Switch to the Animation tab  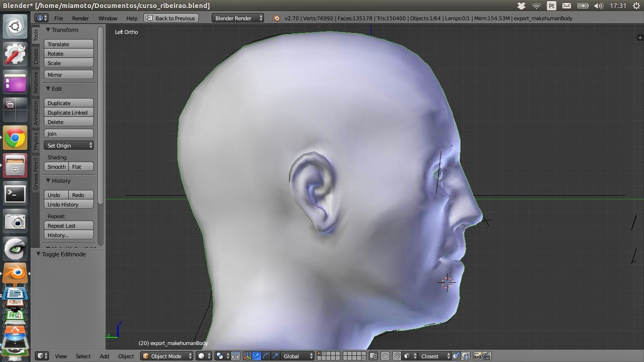point(36,113)
